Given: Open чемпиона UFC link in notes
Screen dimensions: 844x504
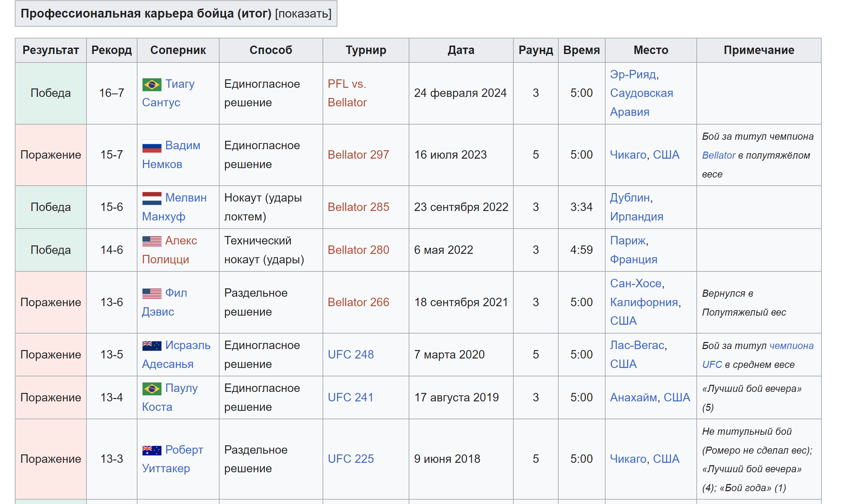Looking at the screenshot, I should (x=791, y=346).
